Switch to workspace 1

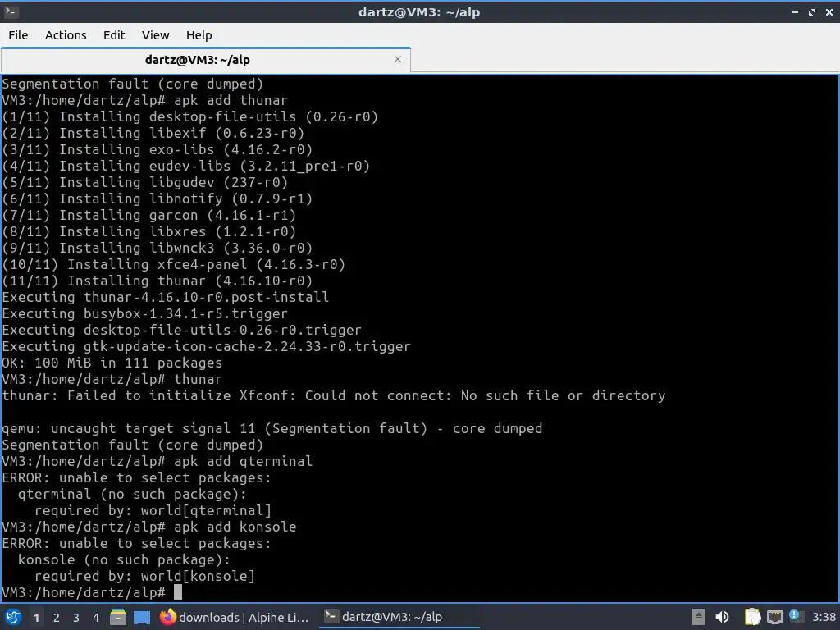[36, 618]
